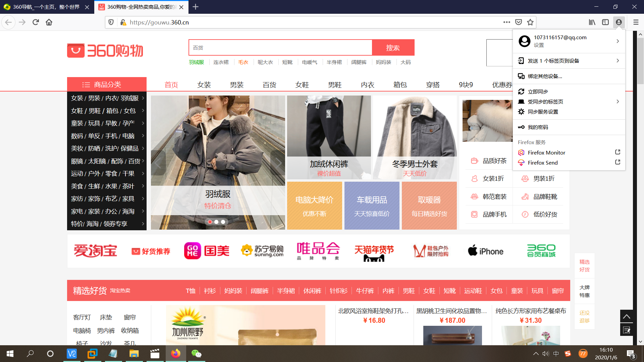Select the 品牌手机 phone icon
Viewport: 644px width, 362px height.
point(474,214)
